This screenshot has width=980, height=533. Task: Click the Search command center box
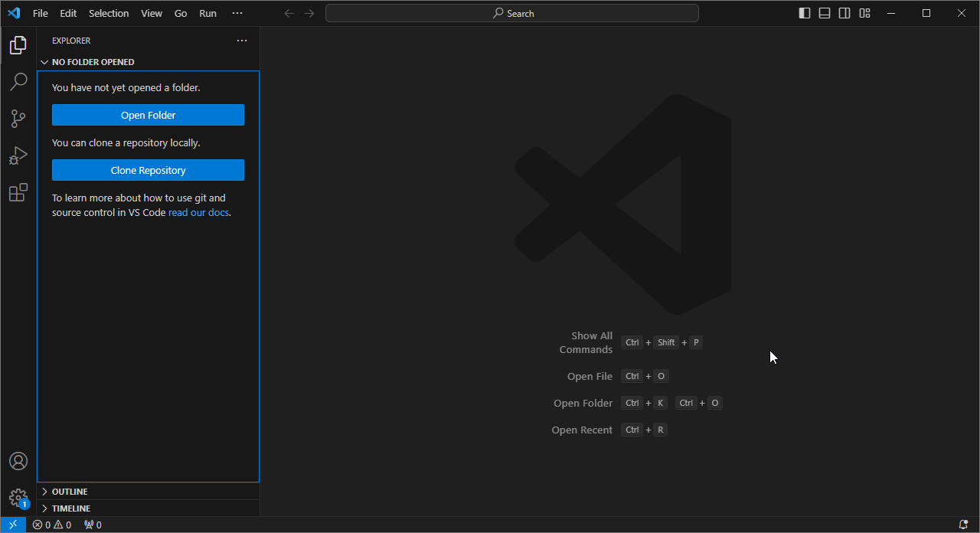coord(512,13)
